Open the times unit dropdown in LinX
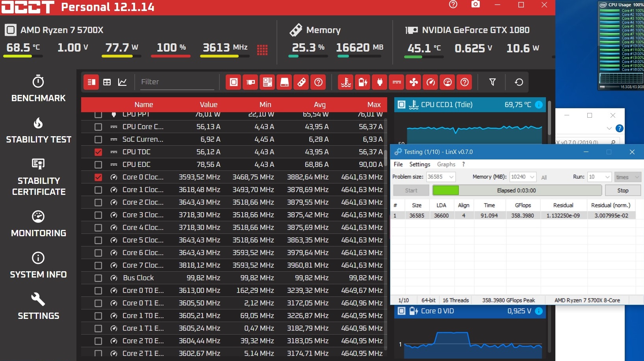 tap(628, 177)
